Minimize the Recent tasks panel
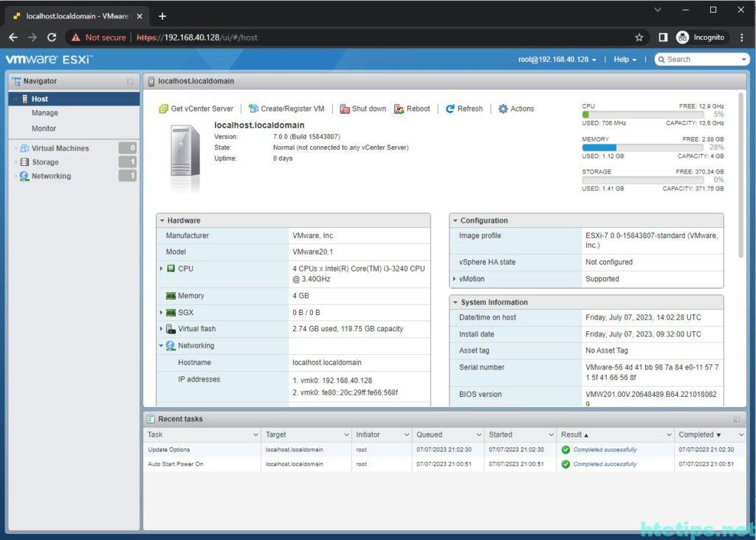The height and width of the screenshot is (540, 756). [736, 420]
